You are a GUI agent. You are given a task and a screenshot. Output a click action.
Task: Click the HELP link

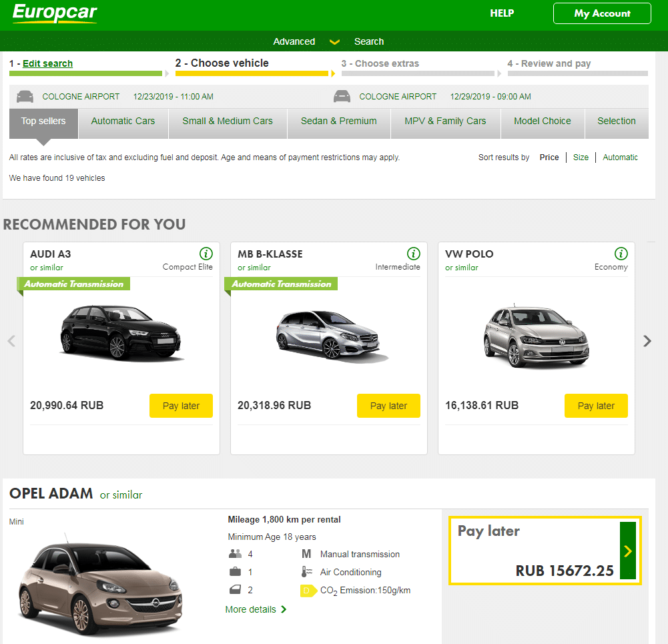coord(502,13)
